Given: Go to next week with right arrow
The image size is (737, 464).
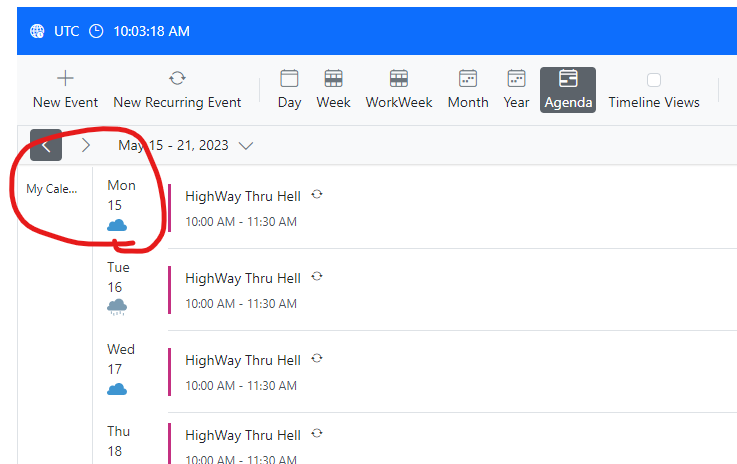Looking at the screenshot, I should coord(86,145).
